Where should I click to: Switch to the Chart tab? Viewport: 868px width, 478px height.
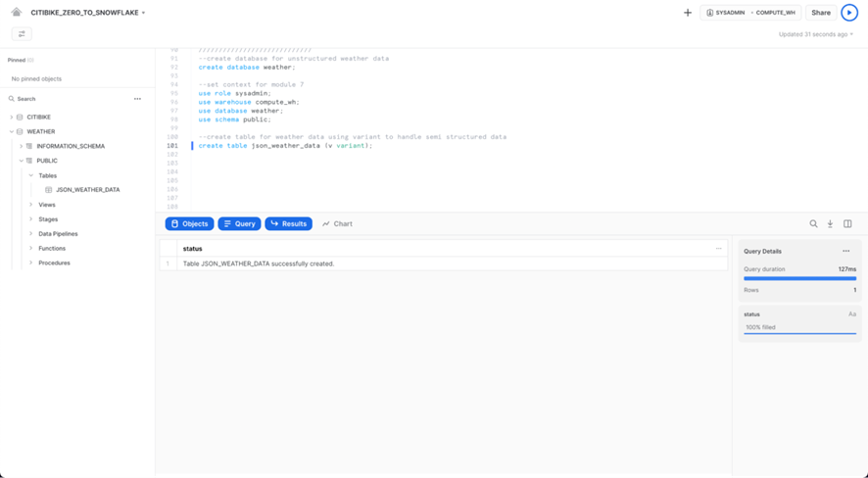[337, 224]
